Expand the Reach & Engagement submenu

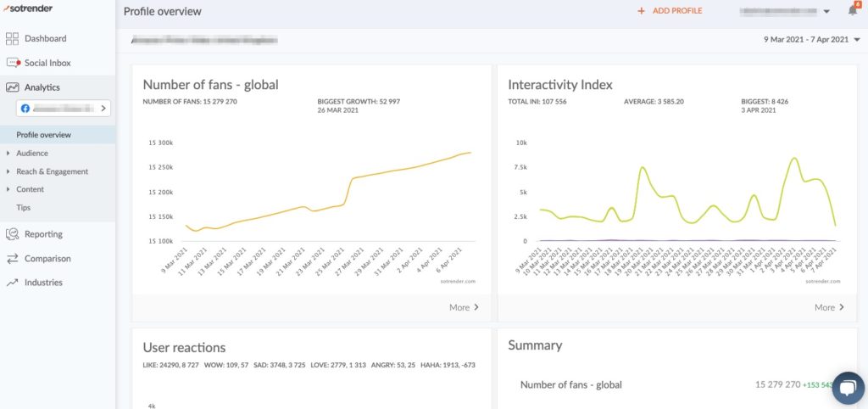pyautogui.click(x=52, y=171)
